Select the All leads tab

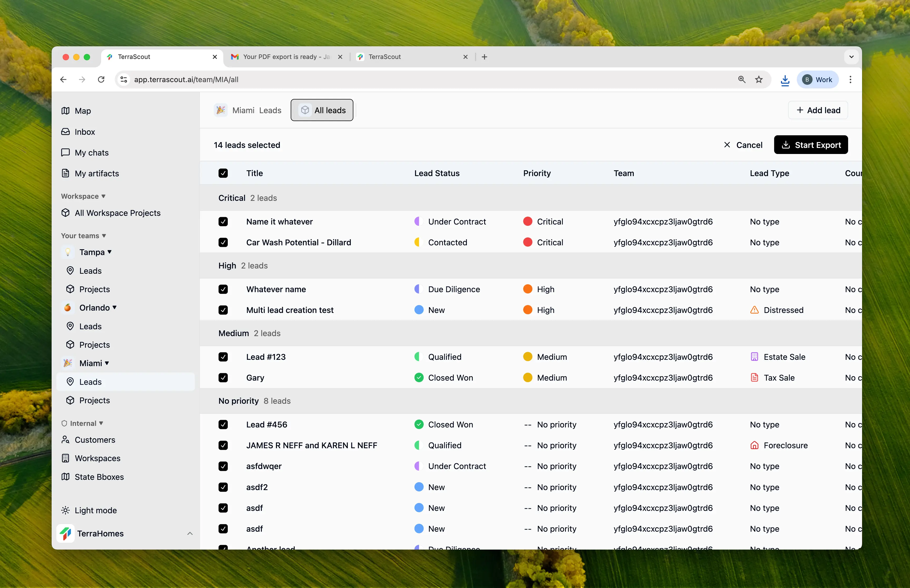click(x=322, y=110)
